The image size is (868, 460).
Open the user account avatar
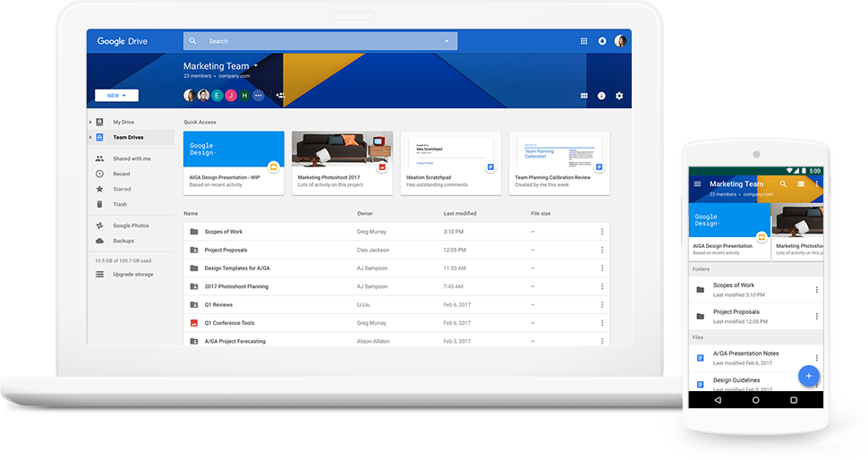tap(620, 41)
